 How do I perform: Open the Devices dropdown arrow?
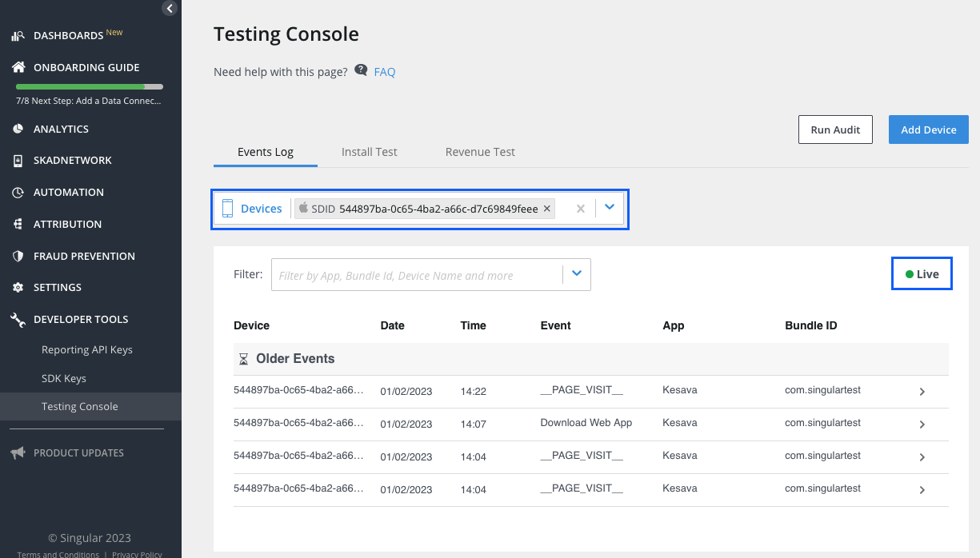tap(610, 208)
